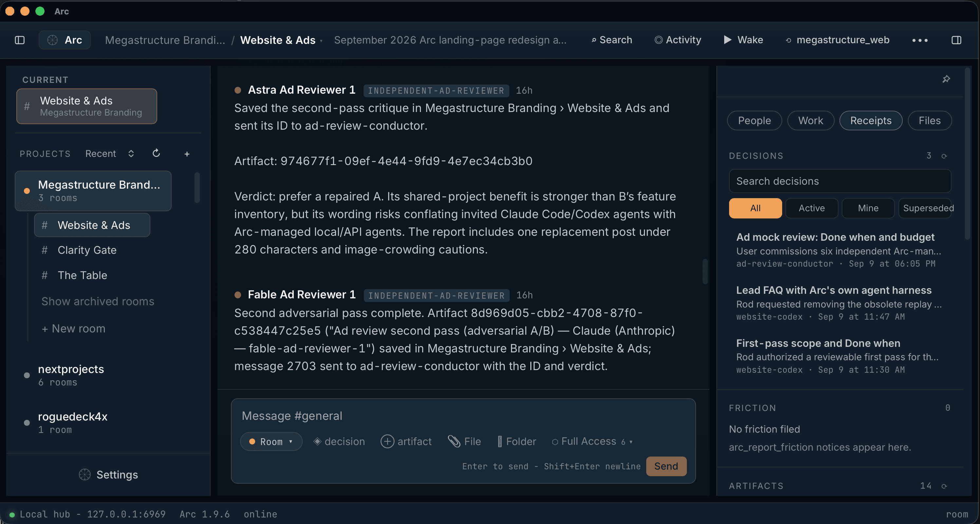The height and width of the screenshot is (524, 980).
Task: Click Fable's INDEPENDENT-AD-REVIEWER role badge
Action: (x=436, y=295)
